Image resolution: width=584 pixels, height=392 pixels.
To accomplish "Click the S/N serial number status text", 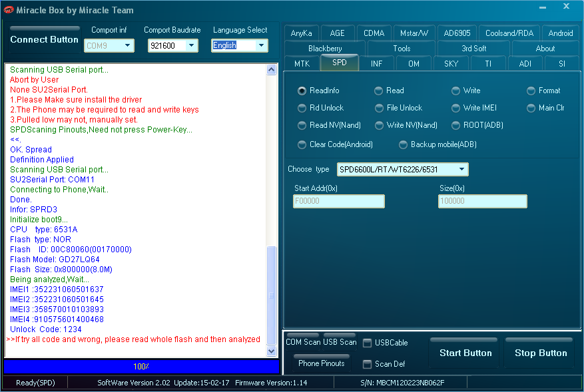I will tap(402, 383).
